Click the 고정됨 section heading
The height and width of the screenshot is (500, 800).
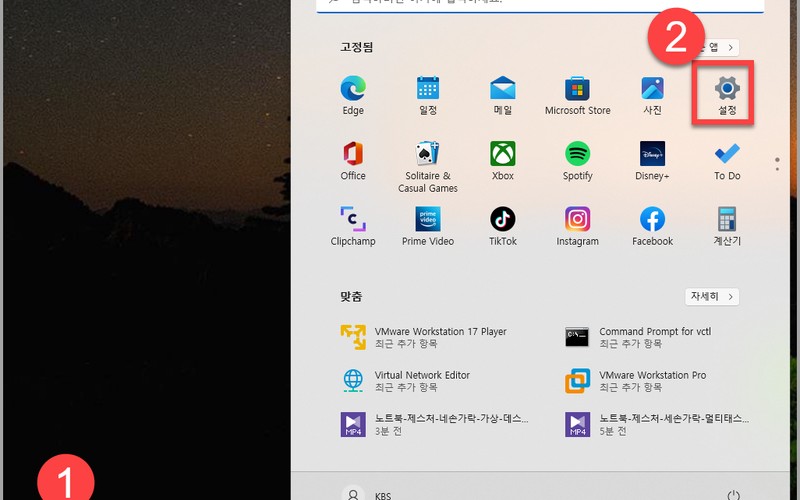click(357, 47)
